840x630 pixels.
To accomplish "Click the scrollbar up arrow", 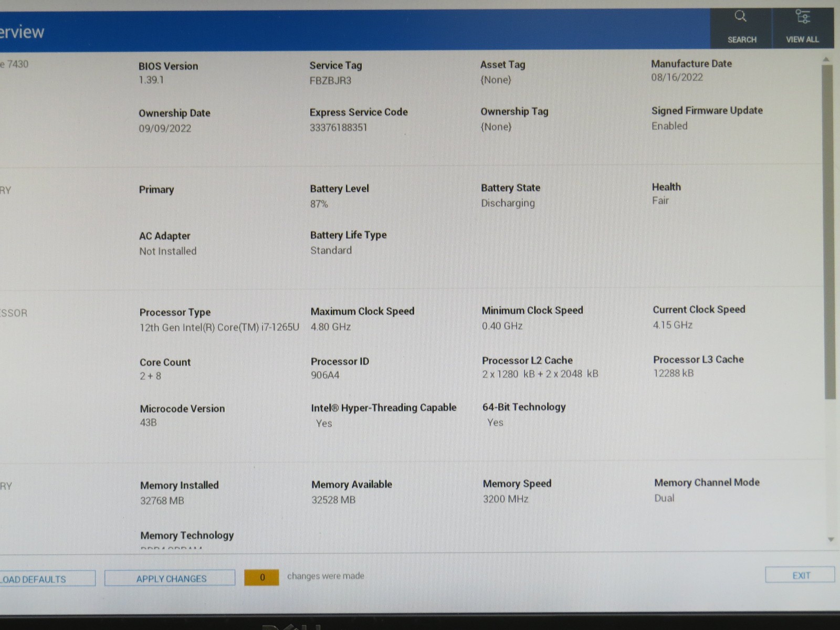I will [826, 59].
